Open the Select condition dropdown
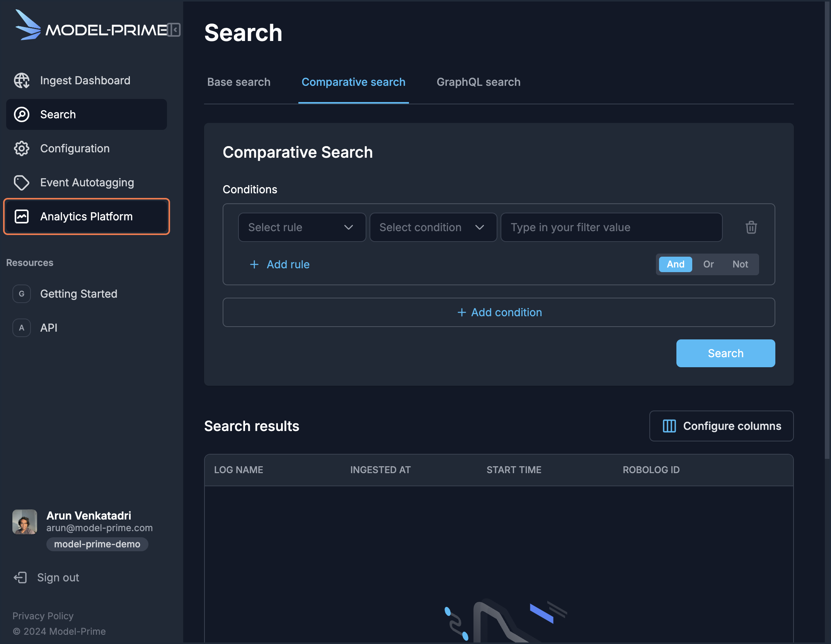This screenshot has height=644, width=831. 433,227
